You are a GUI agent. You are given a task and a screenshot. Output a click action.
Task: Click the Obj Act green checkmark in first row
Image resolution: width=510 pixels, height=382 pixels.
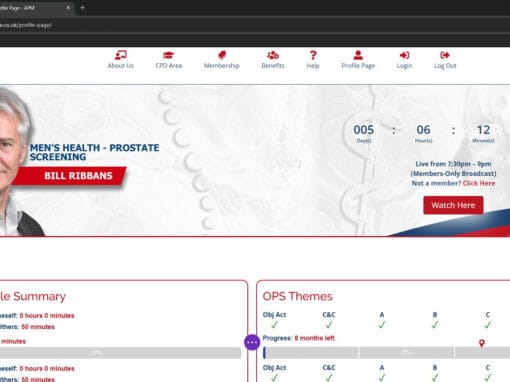click(274, 324)
